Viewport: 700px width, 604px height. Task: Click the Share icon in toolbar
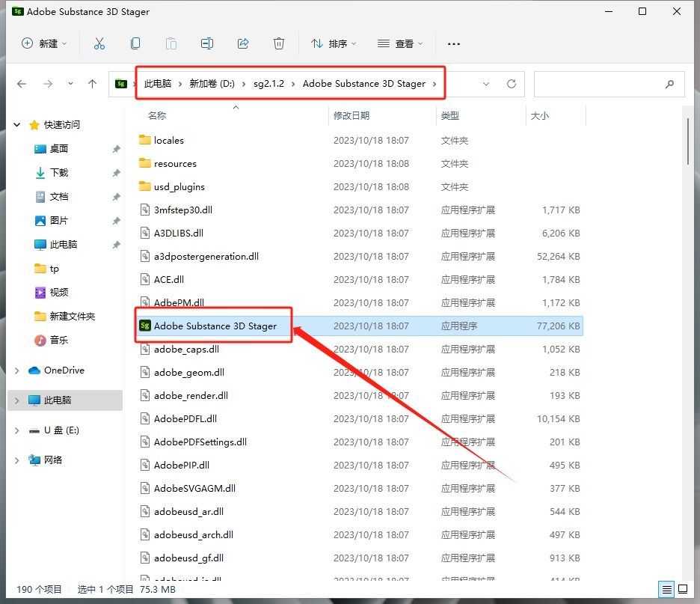243,43
